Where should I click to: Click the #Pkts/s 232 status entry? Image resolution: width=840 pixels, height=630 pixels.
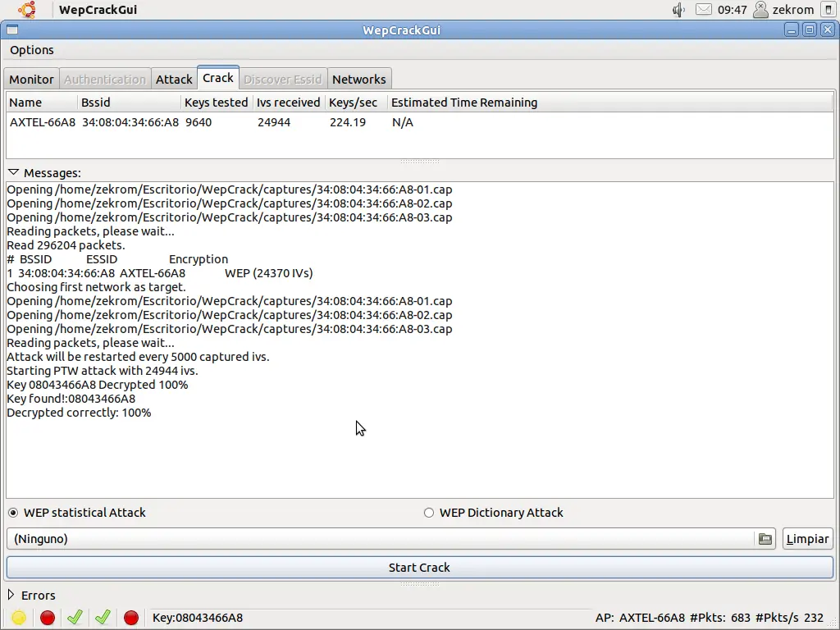pyautogui.click(x=790, y=618)
